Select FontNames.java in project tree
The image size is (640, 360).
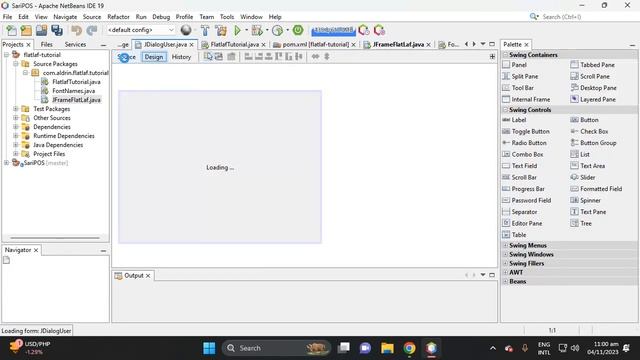[x=73, y=91]
